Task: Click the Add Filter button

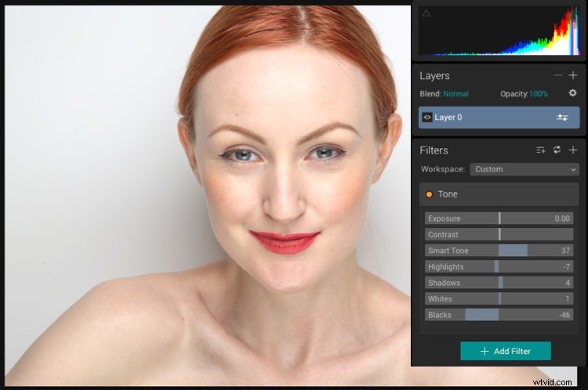Action: tap(506, 351)
